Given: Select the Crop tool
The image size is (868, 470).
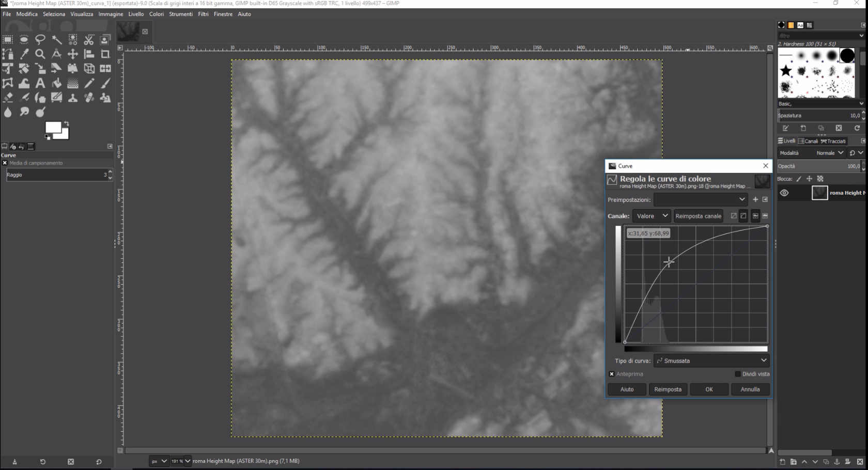Looking at the screenshot, I should pos(105,54).
